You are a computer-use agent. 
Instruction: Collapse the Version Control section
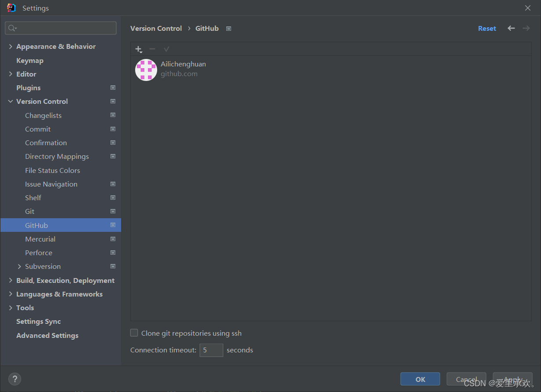click(11, 101)
